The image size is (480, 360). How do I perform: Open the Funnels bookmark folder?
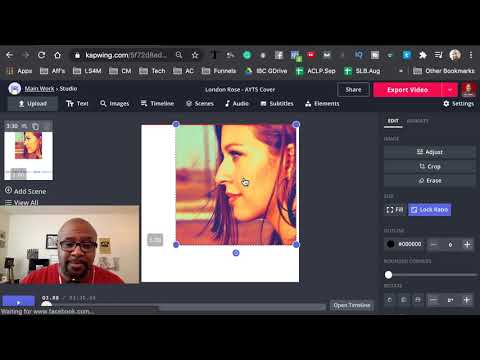coord(219,71)
